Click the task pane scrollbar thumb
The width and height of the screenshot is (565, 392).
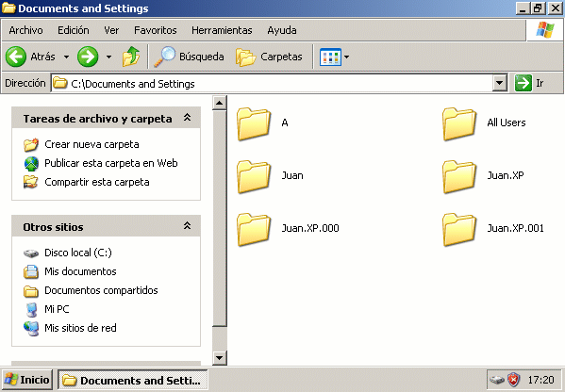click(220, 219)
